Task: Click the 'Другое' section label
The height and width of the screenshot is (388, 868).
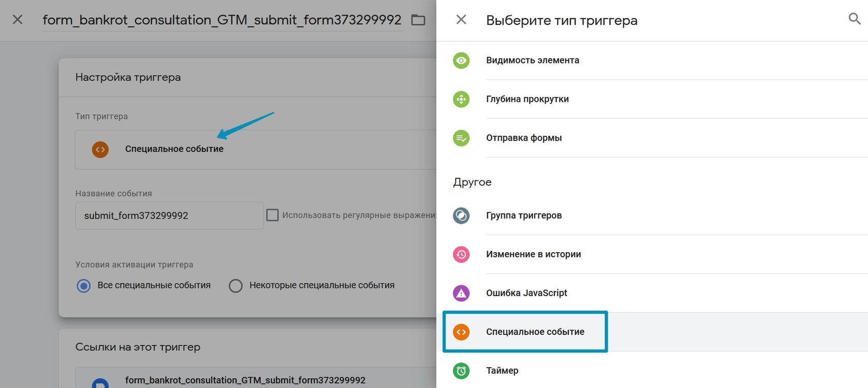Action: coord(472,182)
